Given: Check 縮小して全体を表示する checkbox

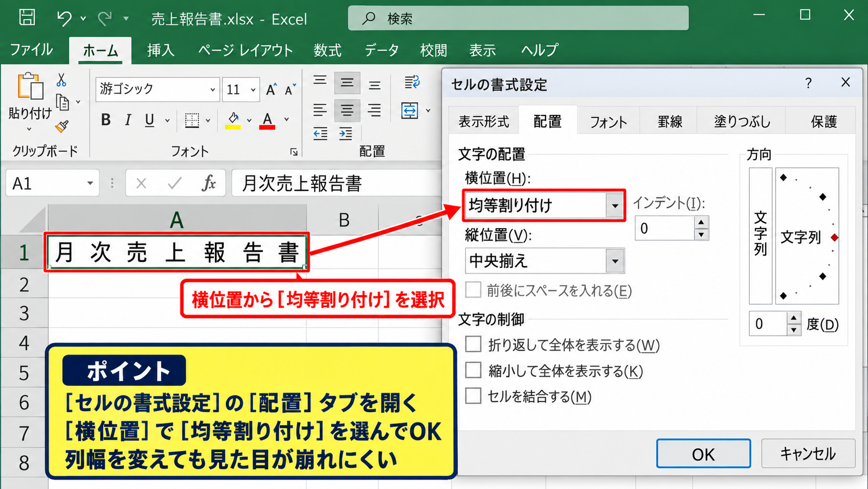Looking at the screenshot, I should click(473, 370).
